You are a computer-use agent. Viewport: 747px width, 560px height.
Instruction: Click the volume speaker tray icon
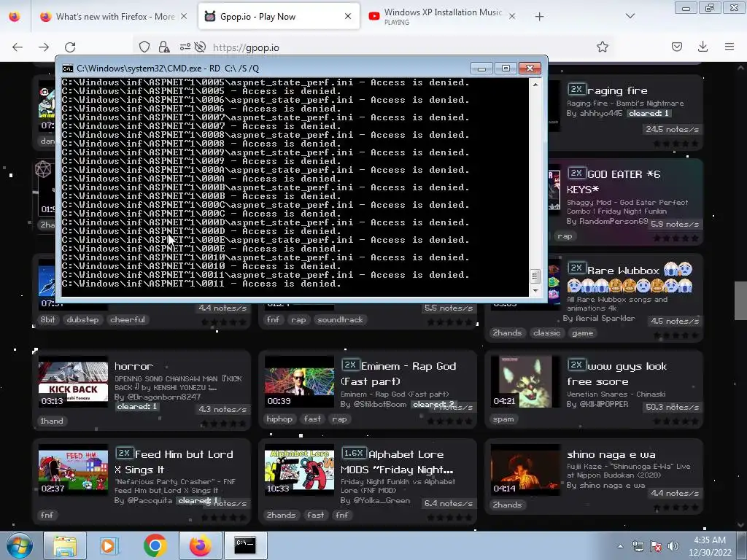point(673,546)
